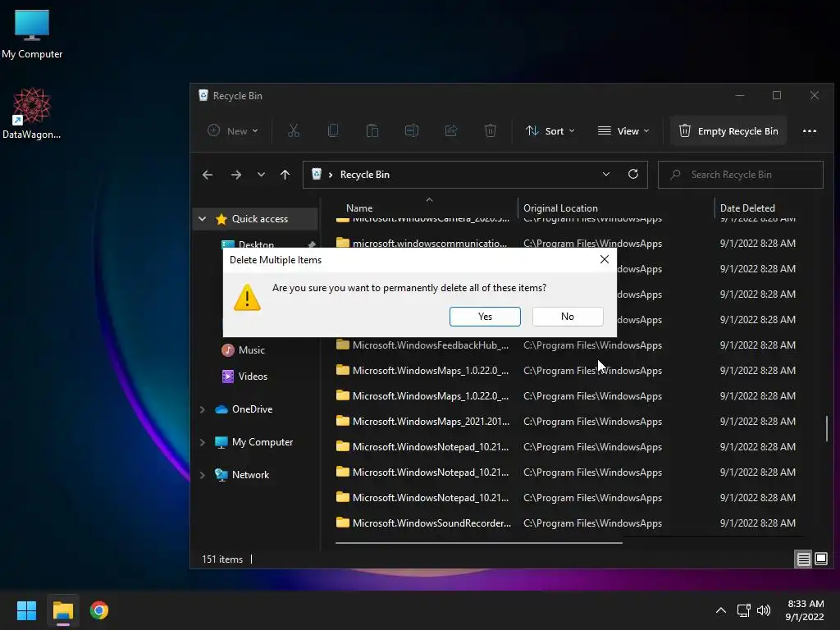This screenshot has height=630, width=840.
Task: Sort by the Name column header
Action: 359,208
